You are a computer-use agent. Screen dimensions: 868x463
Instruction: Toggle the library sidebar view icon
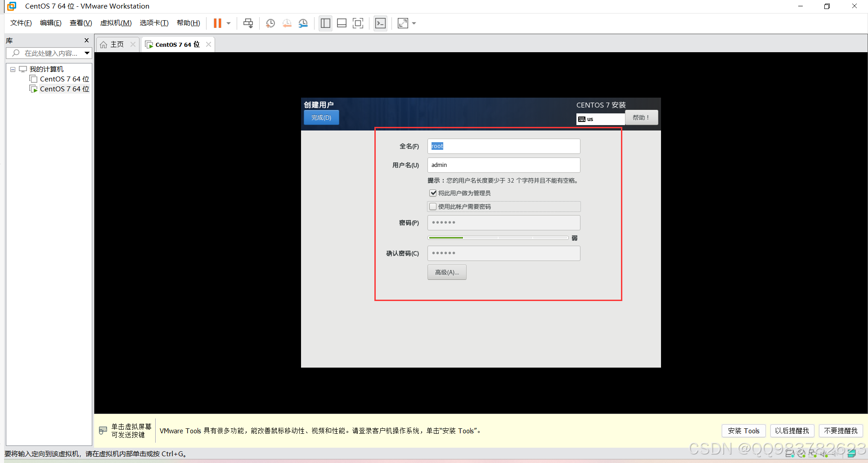(325, 23)
